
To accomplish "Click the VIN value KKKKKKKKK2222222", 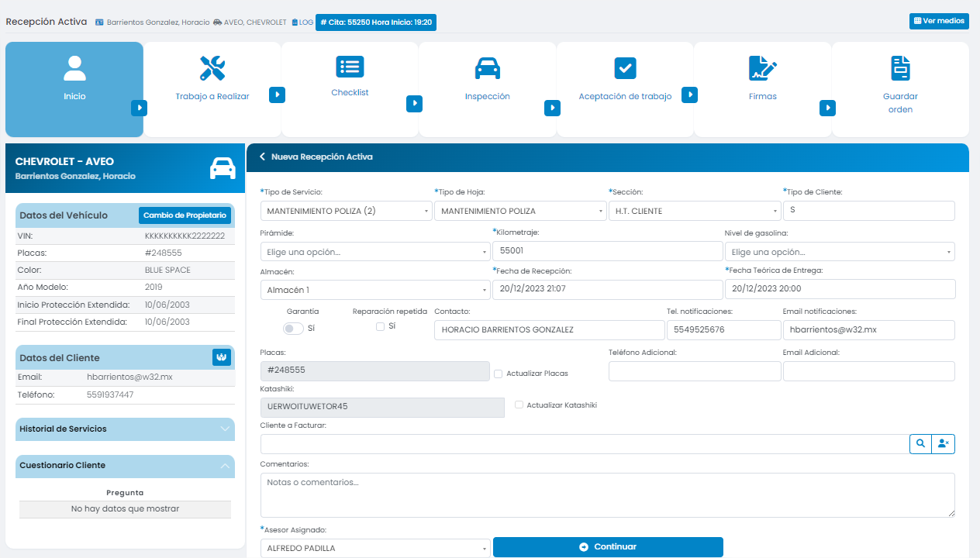I will (x=185, y=236).
